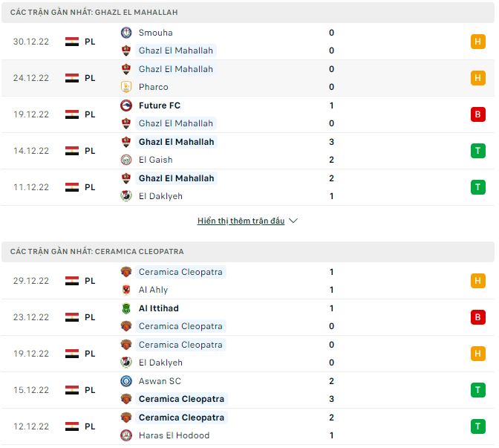Click the PL league label on 24.12.22 match
Viewport: 499px width, 448px height.
pyautogui.click(x=90, y=78)
